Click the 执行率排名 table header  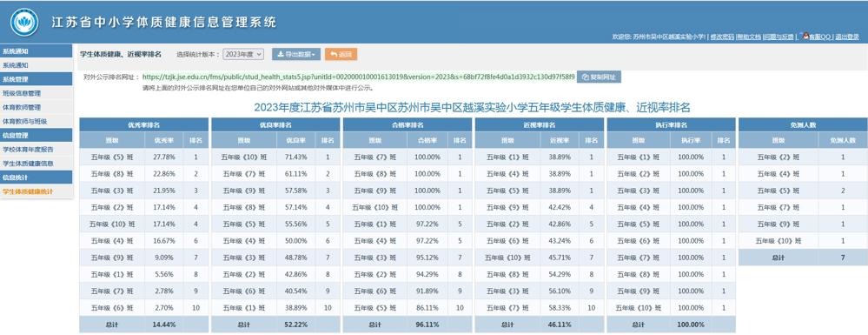coord(672,124)
